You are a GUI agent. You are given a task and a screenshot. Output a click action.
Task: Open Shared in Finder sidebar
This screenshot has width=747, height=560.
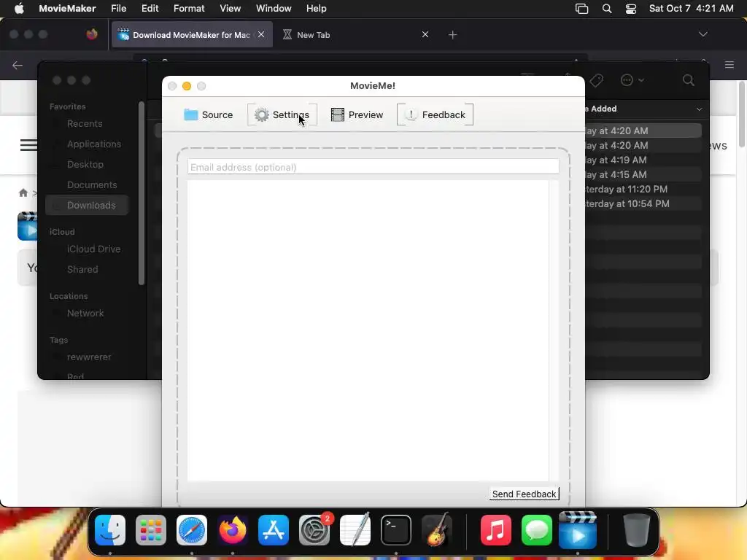(82, 270)
